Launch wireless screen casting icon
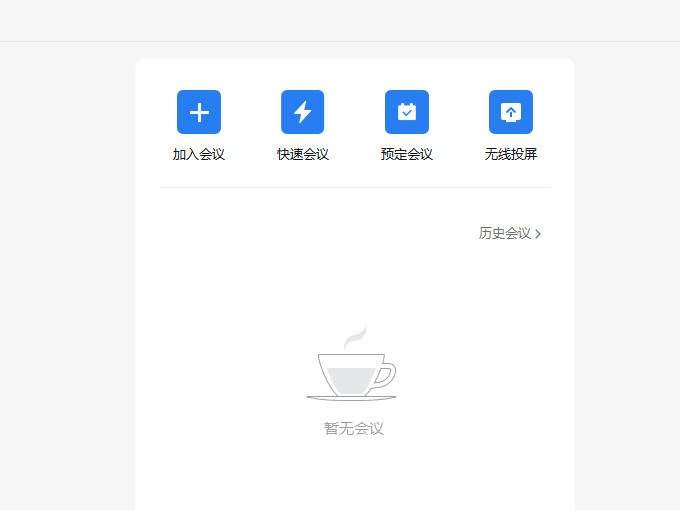The image size is (680, 510). pos(511,112)
